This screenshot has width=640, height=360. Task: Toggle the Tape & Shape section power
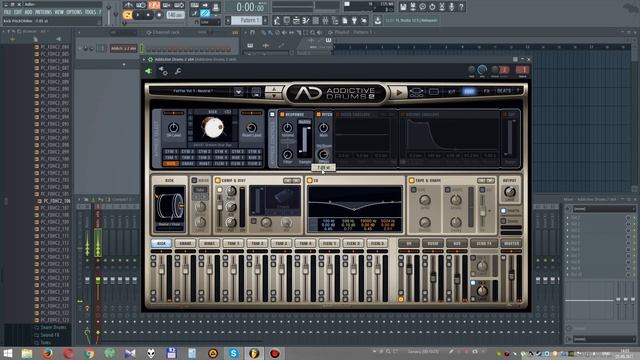coord(411,180)
